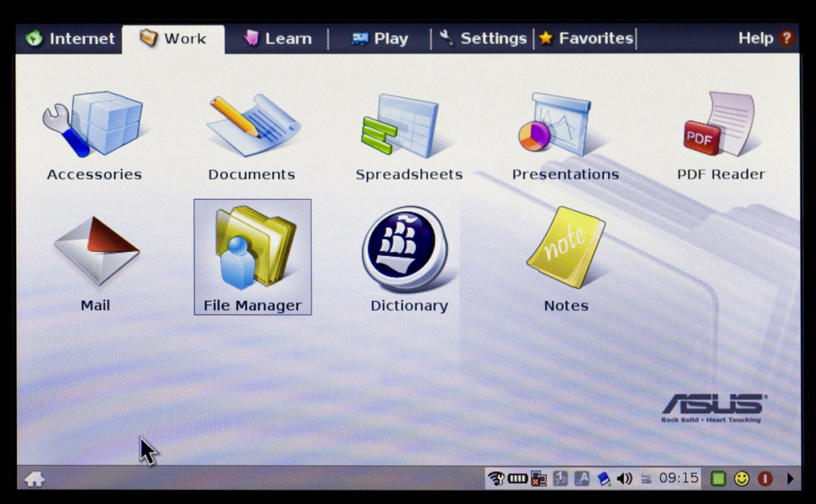Launch the File Manager
This screenshot has height=504, width=816.
click(x=252, y=257)
